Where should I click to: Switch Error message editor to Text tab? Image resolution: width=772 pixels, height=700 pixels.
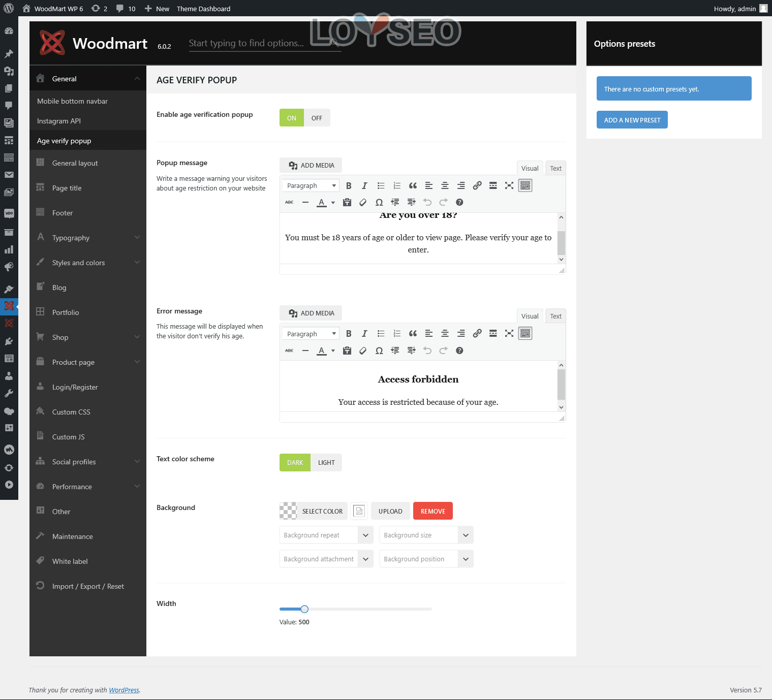(555, 316)
